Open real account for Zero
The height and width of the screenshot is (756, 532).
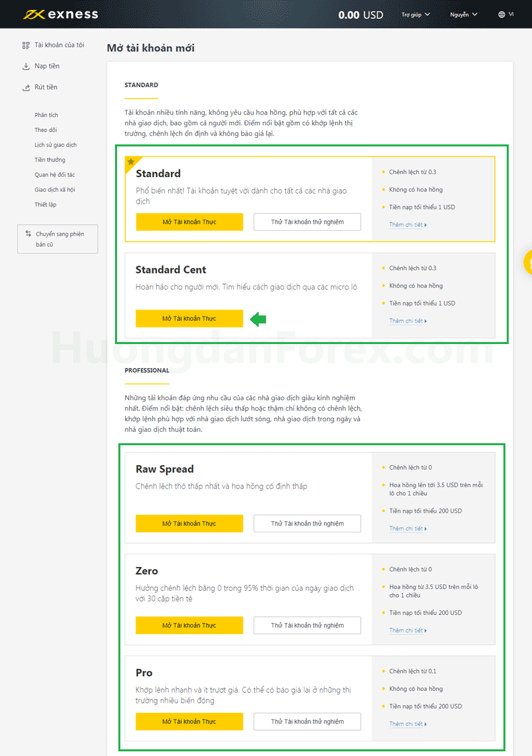190,626
